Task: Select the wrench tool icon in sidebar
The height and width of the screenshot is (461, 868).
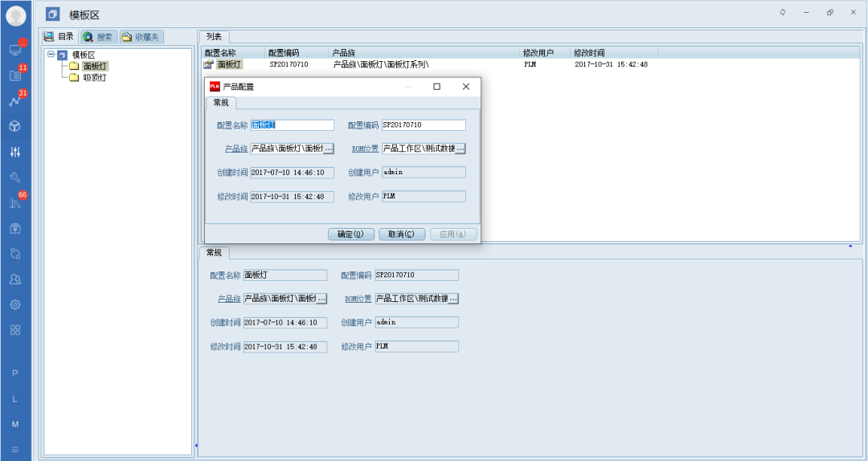Action: point(15,177)
